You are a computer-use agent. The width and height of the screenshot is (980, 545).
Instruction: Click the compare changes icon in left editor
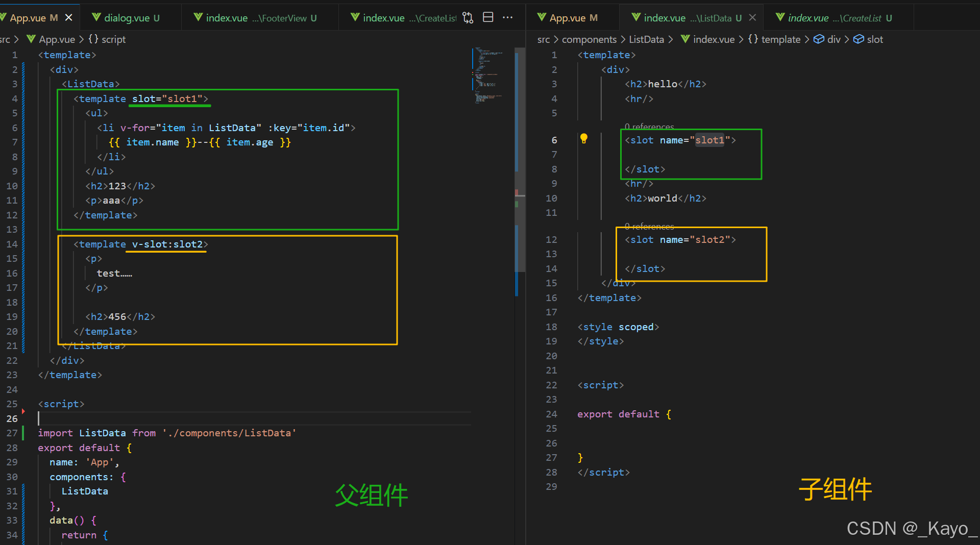468,18
